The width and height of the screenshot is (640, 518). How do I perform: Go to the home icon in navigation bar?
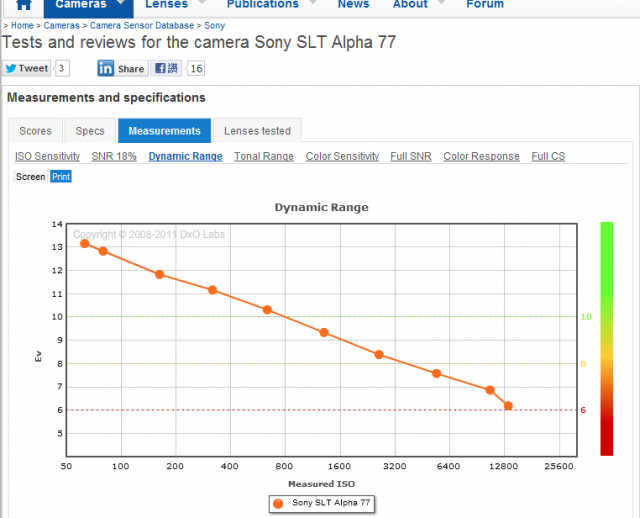(24, 5)
